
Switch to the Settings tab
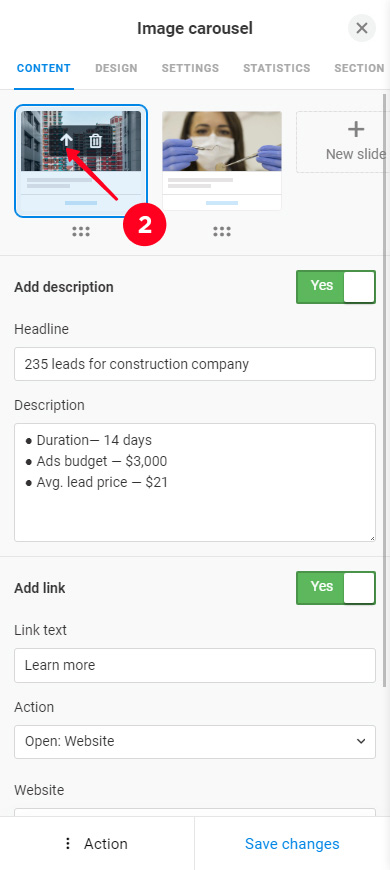point(190,68)
